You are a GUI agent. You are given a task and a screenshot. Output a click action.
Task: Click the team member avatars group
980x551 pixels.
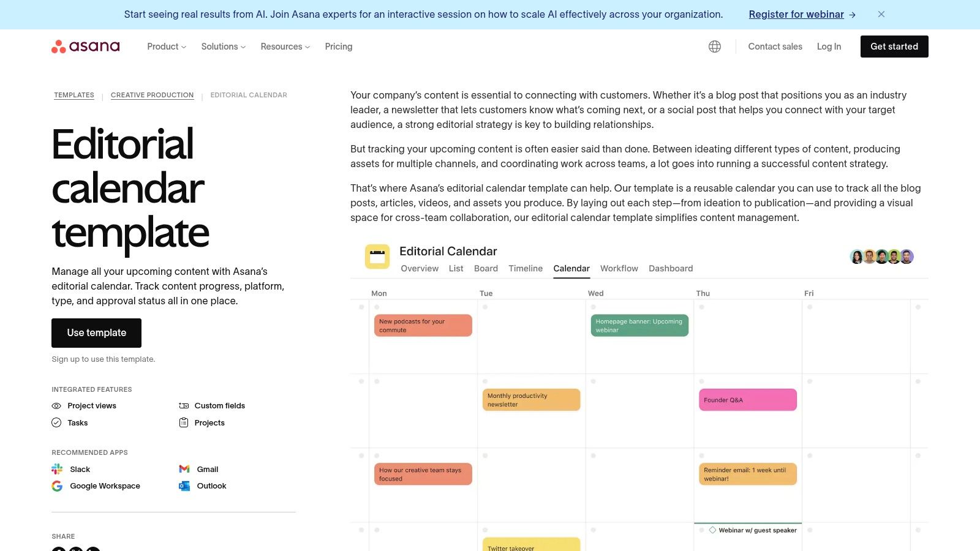(x=882, y=257)
